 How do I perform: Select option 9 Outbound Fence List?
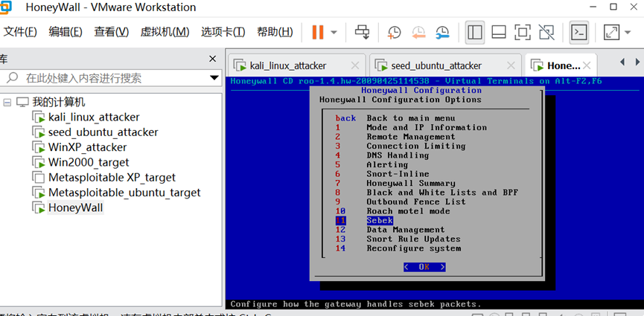pyautogui.click(x=401, y=202)
